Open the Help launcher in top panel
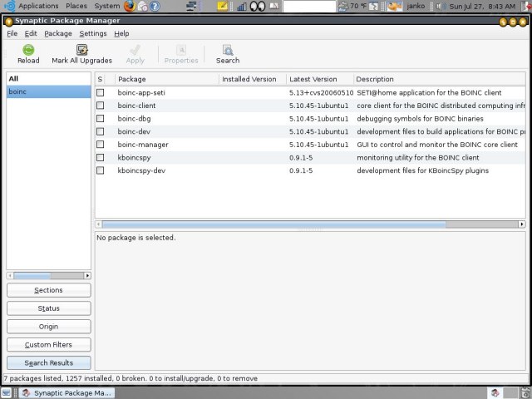 pyautogui.click(x=155, y=6)
